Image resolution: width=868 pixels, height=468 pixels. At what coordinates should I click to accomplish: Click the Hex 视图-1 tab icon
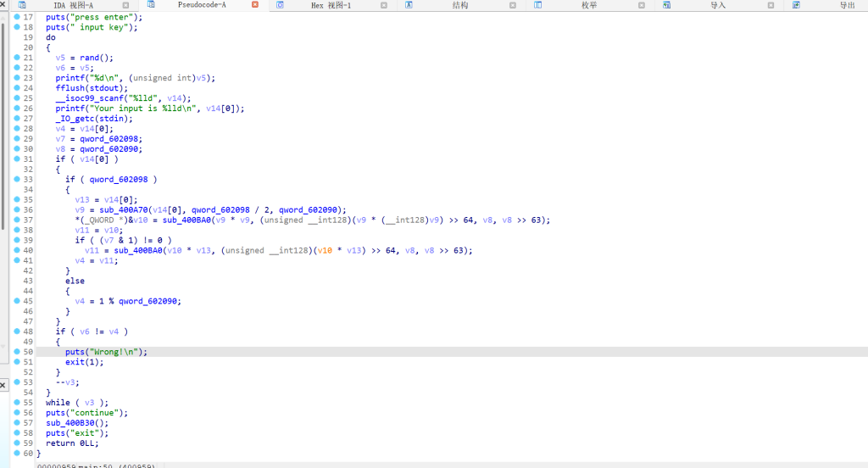280,5
